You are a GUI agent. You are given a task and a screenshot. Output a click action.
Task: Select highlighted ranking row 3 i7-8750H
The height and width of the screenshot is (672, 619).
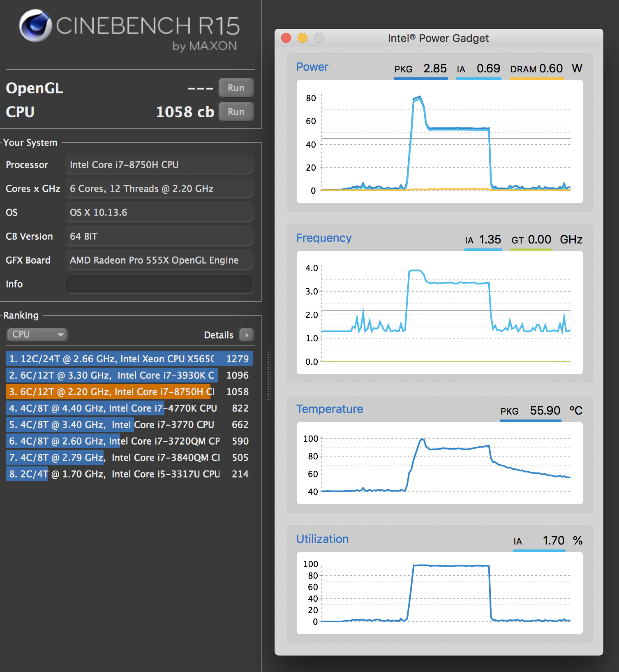coord(129,392)
